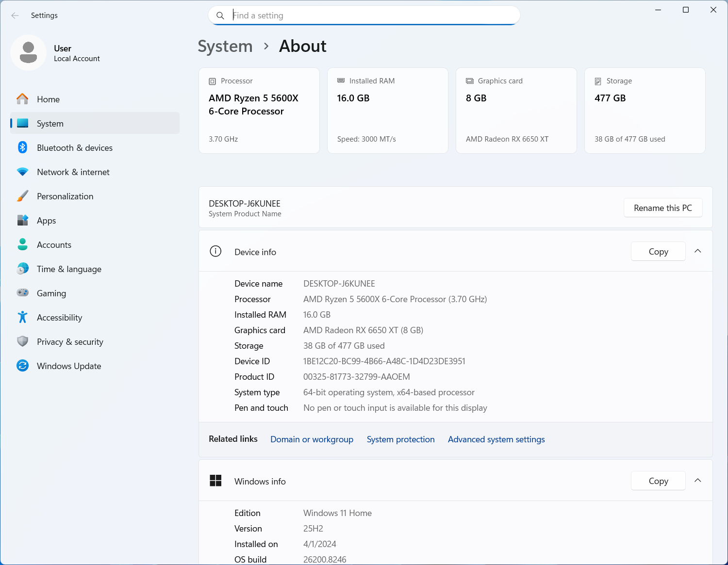The width and height of the screenshot is (728, 565).
Task: Click Rename this PC button
Action: 662,208
